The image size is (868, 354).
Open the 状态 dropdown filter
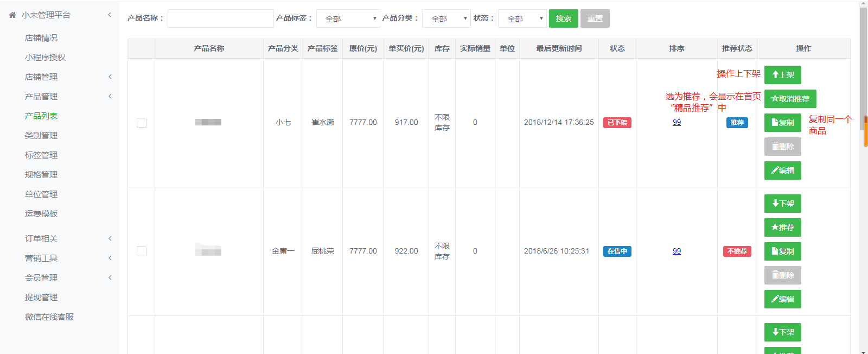(x=522, y=18)
